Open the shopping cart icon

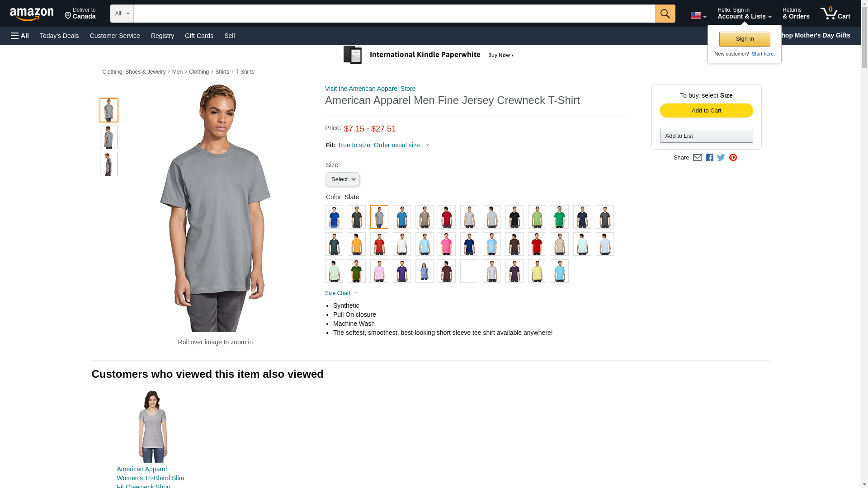835,14
